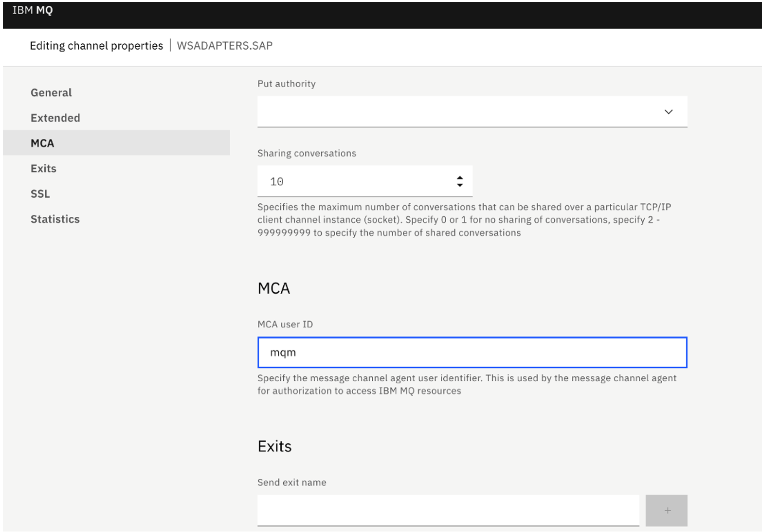This screenshot has height=532, width=762.
Task: Open the Extended channel settings
Action: coord(55,118)
